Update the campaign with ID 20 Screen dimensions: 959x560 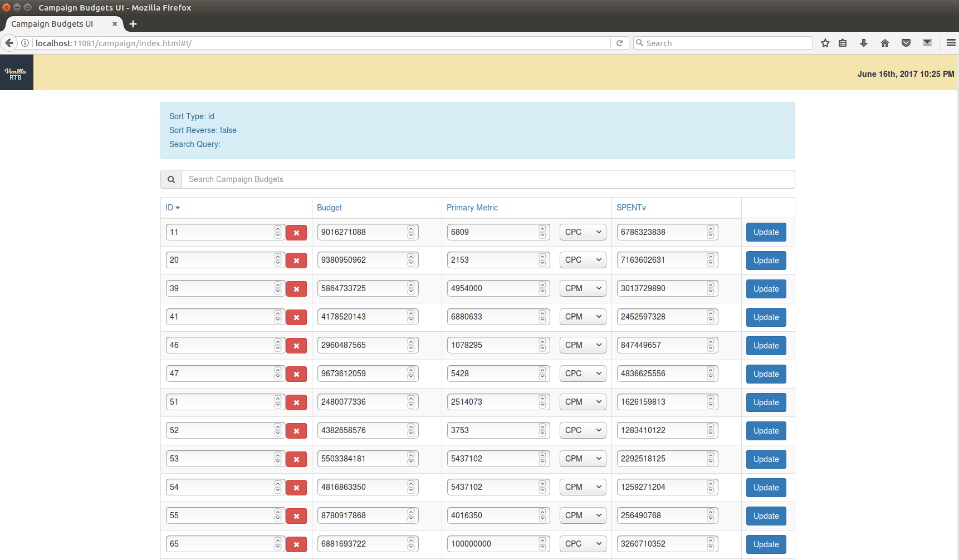pyautogui.click(x=766, y=261)
